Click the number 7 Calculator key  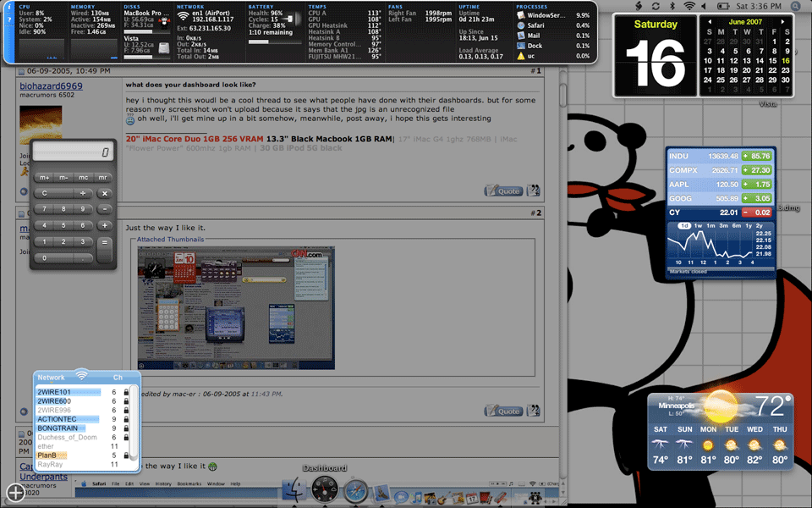[45, 209]
